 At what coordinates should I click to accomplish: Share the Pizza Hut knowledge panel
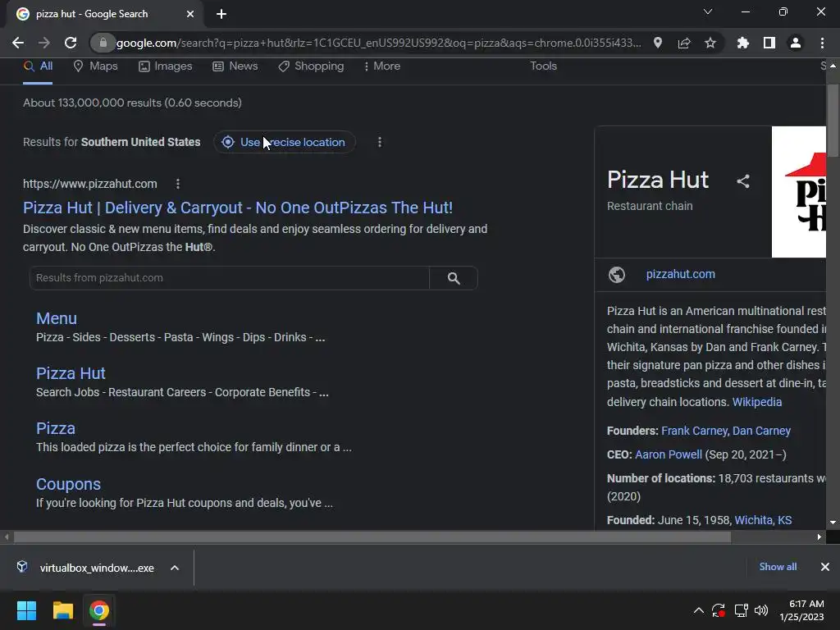click(x=743, y=181)
